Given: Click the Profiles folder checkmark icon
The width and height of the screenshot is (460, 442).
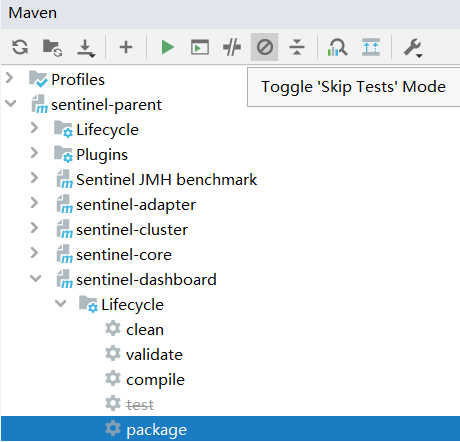Looking at the screenshot, I should coord(38,79).
